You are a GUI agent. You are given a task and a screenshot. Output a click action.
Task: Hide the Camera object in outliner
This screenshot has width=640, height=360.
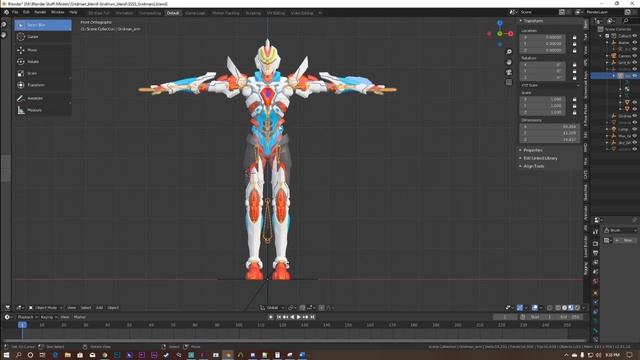pyautogui.click(x=635, y=56)
